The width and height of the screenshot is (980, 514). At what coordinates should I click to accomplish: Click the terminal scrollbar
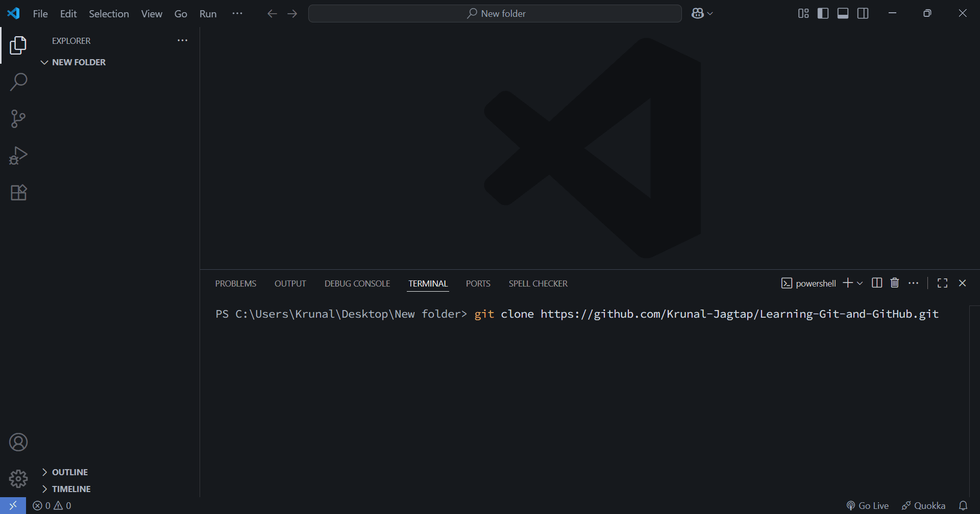(x=974, y=401)
